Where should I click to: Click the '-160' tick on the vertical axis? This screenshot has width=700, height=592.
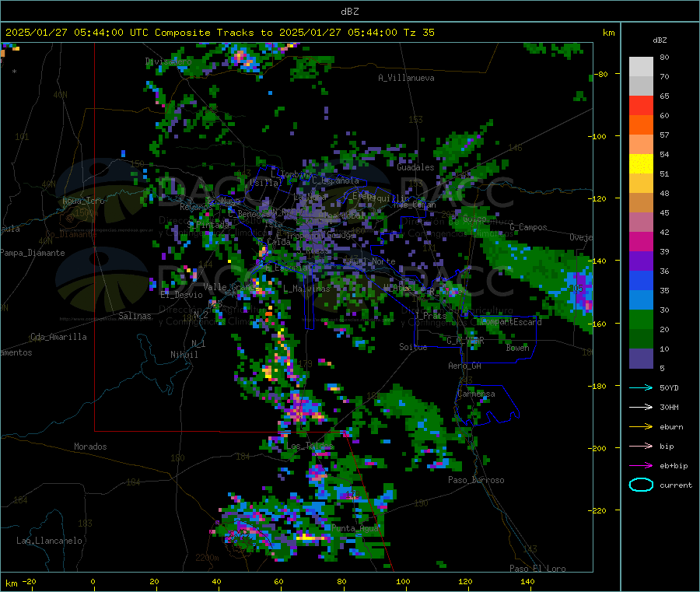pos(599,324)
